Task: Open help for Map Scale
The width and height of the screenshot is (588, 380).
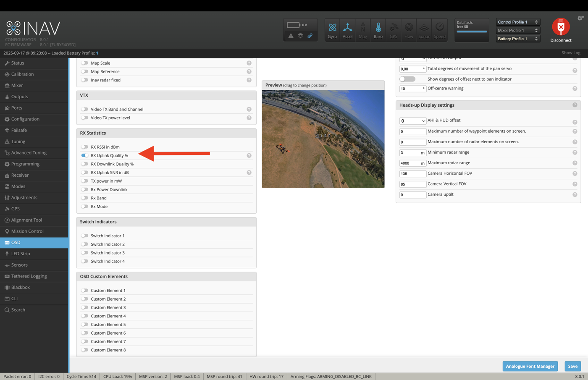Action: [249, 63]
